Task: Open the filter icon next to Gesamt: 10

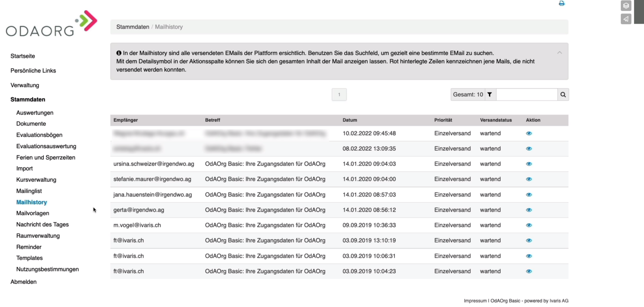Action: pos(490,94)
